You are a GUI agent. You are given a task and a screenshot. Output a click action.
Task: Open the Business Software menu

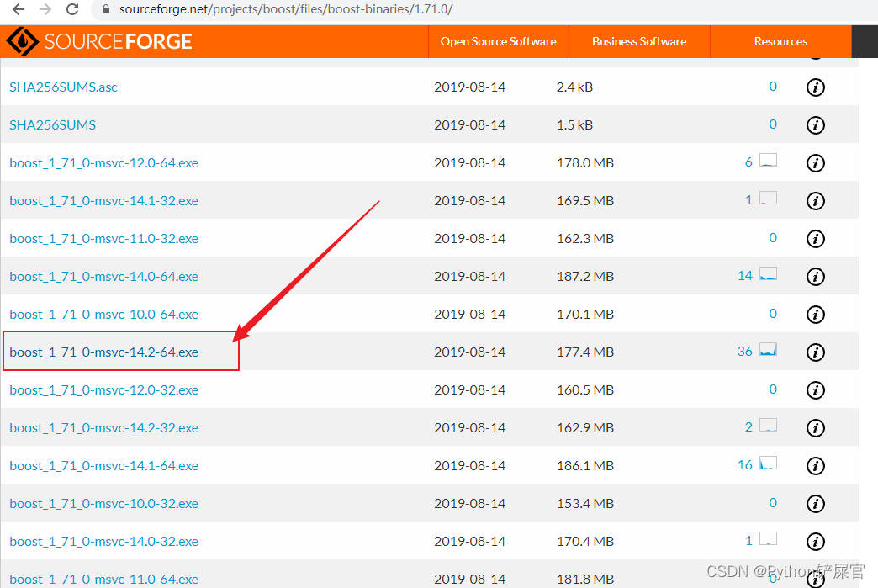(639, 41)
